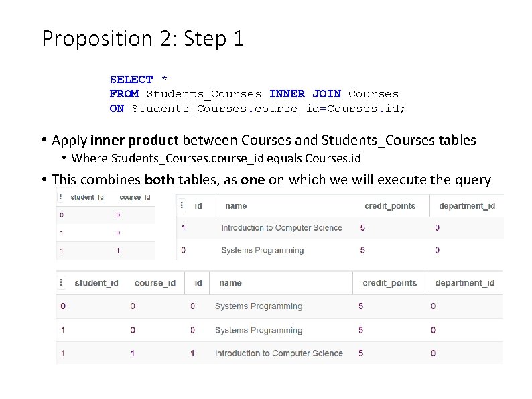Click the name header in the four-column Courses table
Image resolution: width=532 pixels, height=399 pixels.
click(236, 206)
